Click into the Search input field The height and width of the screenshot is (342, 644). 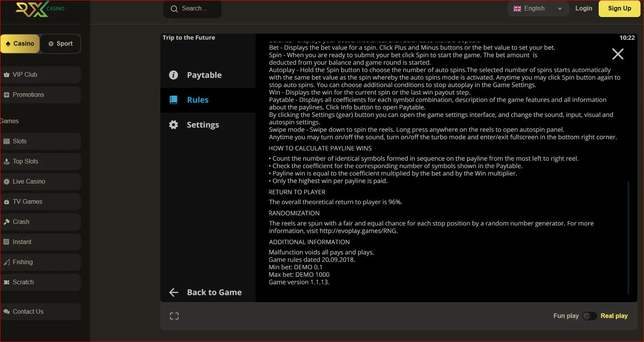[x=192, y=9]
